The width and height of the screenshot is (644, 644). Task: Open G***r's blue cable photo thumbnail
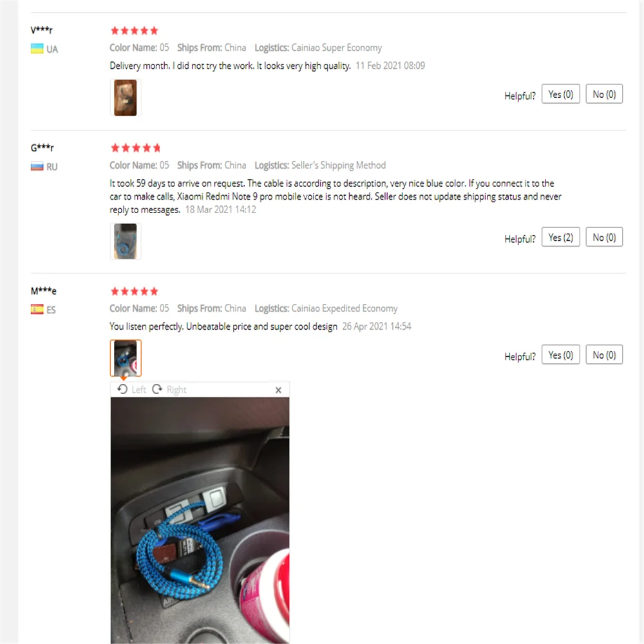[x=126, y=241]
